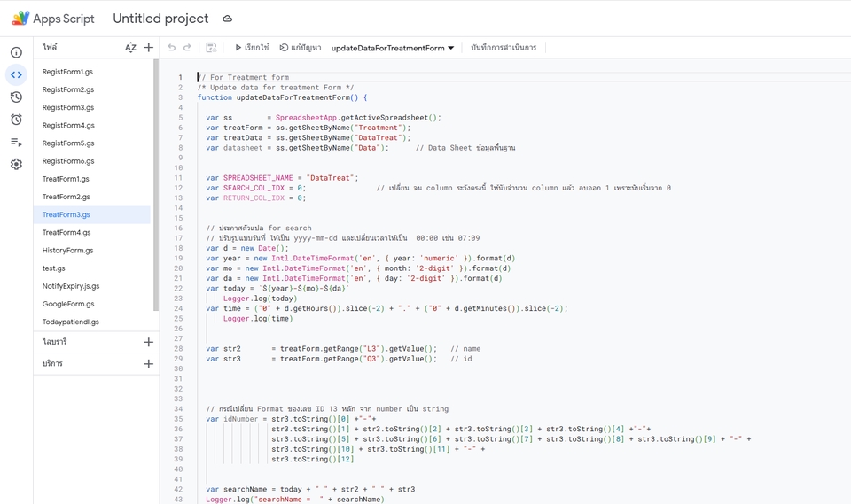
Task: Click the ไลบรารี libraries section label
Action: 54,342
